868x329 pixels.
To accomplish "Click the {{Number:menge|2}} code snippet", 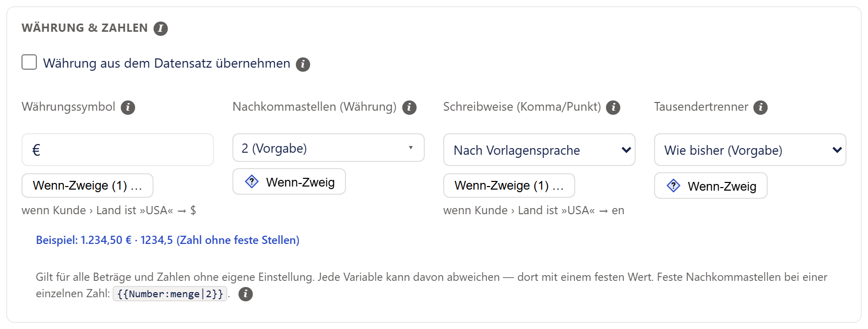I will click(170, 294).
